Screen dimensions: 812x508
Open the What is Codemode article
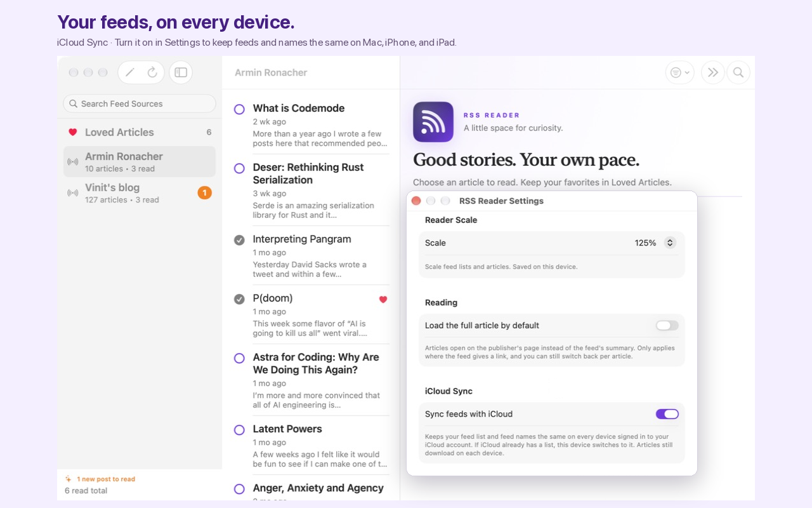coord(311,124)
